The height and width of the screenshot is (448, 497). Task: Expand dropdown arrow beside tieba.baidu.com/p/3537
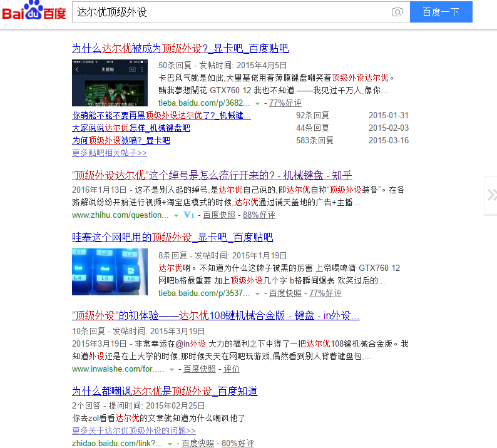257,294
